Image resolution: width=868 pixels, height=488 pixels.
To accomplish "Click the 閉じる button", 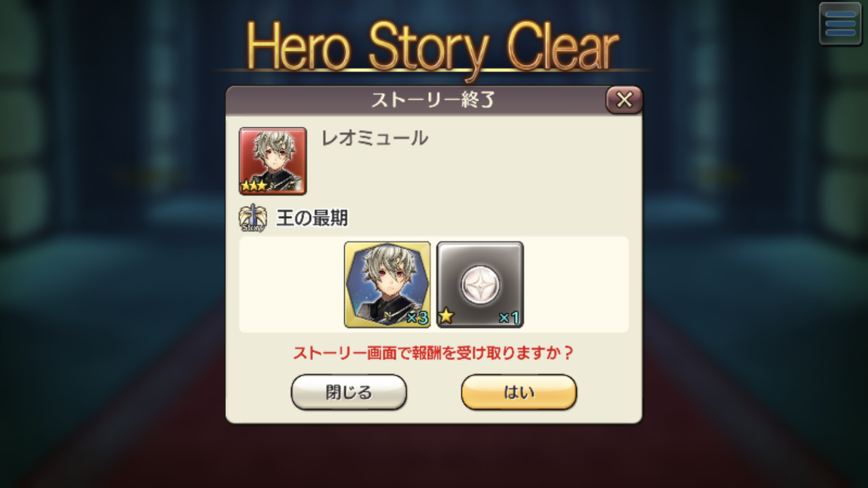I will [349, 392].
